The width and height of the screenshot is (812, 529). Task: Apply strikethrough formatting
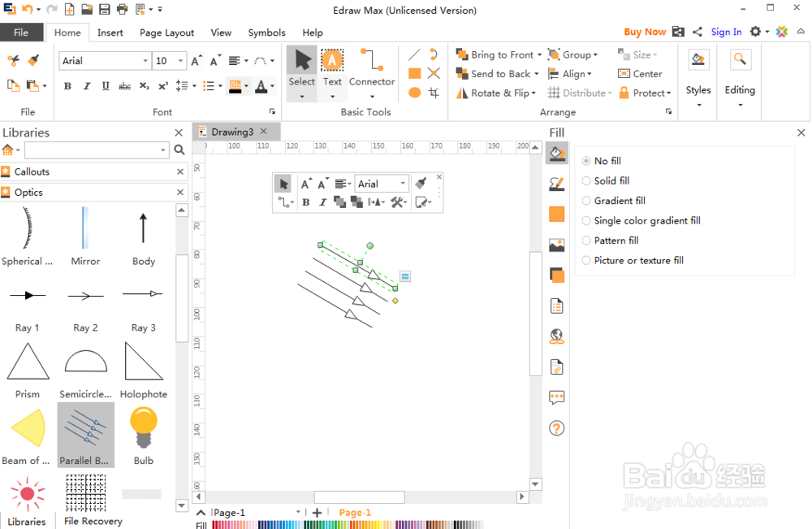pos(125,86)
